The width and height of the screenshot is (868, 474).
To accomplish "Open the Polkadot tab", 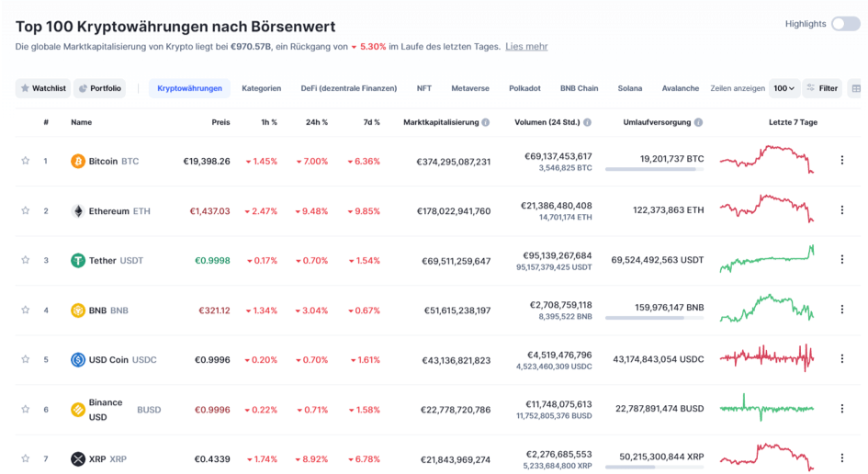I will 524,88.
